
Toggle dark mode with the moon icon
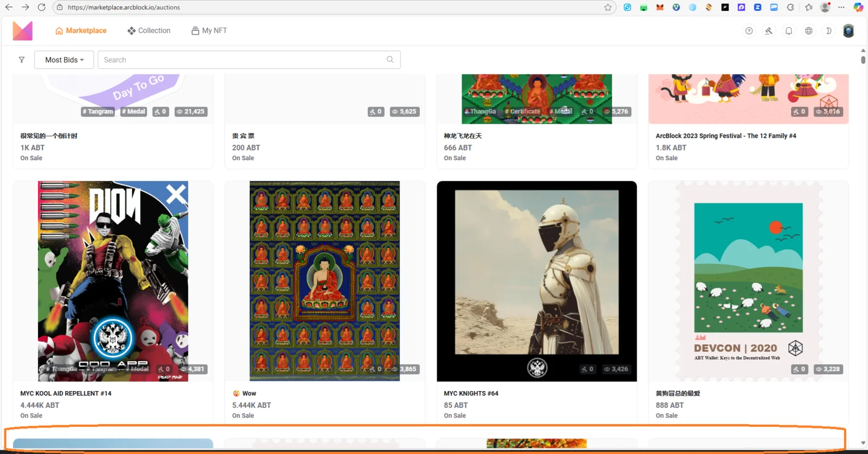coord(828,31)
